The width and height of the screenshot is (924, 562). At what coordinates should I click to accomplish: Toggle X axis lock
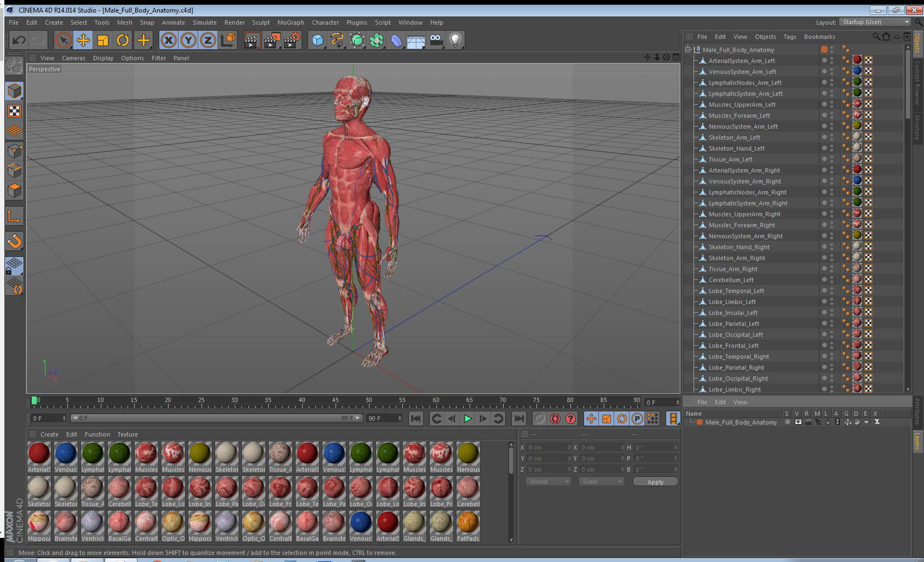tap(169, 40)
